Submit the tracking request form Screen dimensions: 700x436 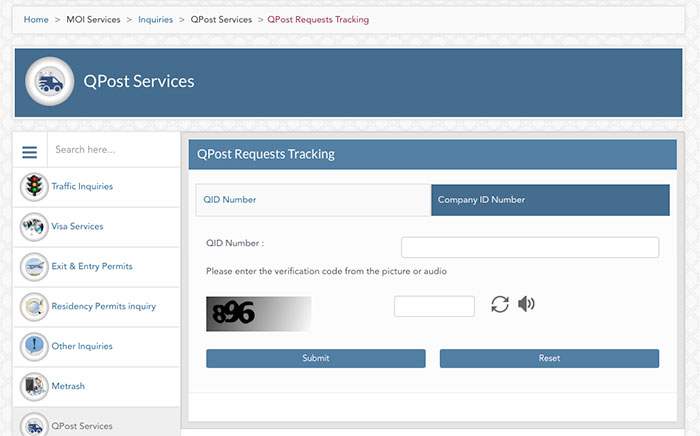pos(316,358)
